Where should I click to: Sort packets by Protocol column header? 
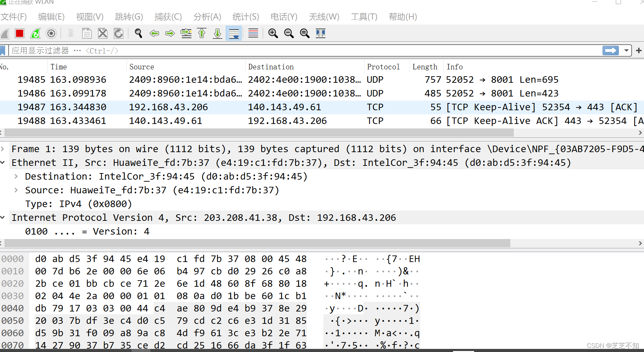387,67
